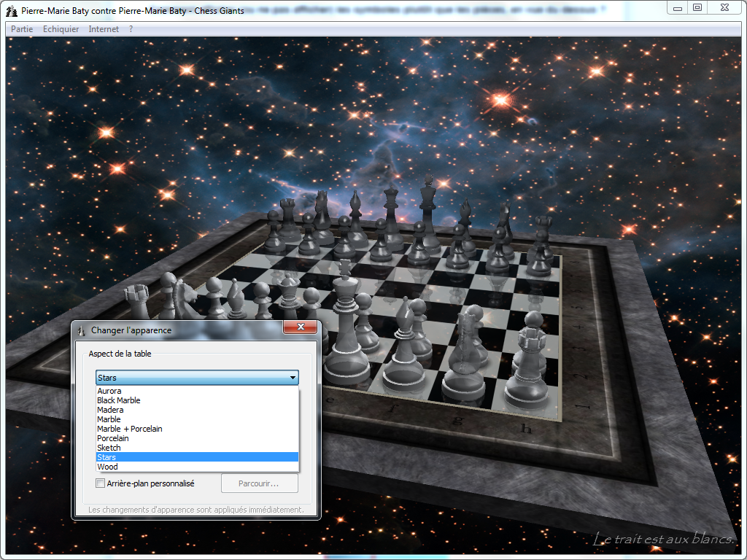Open the Echiquier menu
The width and height of the screenshot is (747, 560).
pyautogui.click(x=61, y=29)
